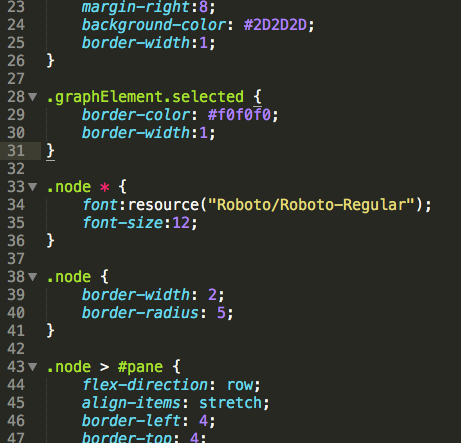Click the value 8 on line 23

[203, 7]
